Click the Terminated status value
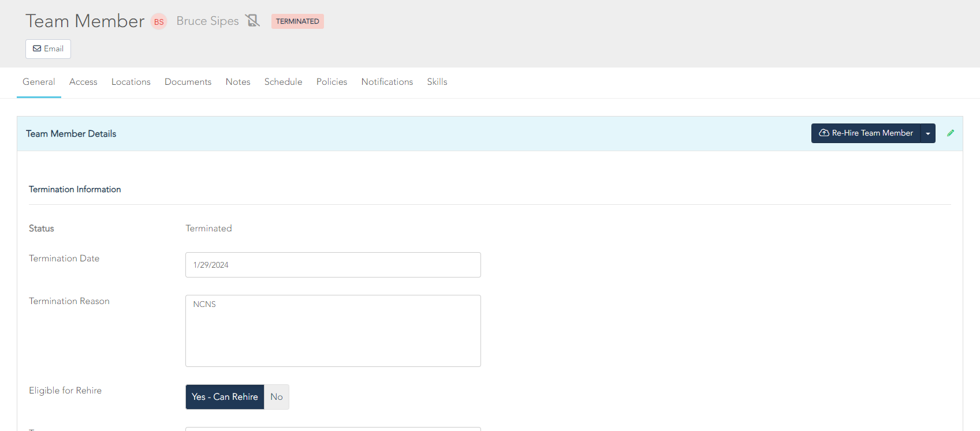This screenshot has width=980, height=431. tap(208, 228)
